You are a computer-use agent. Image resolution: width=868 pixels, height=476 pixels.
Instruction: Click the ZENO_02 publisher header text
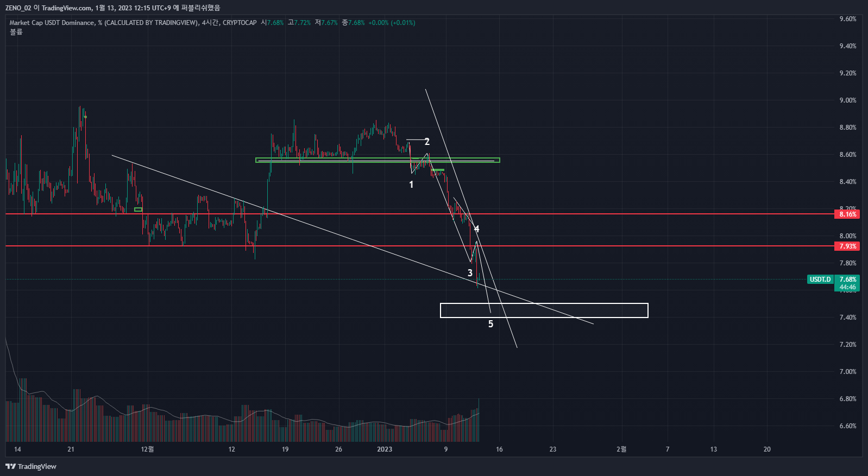click(18, 8)
